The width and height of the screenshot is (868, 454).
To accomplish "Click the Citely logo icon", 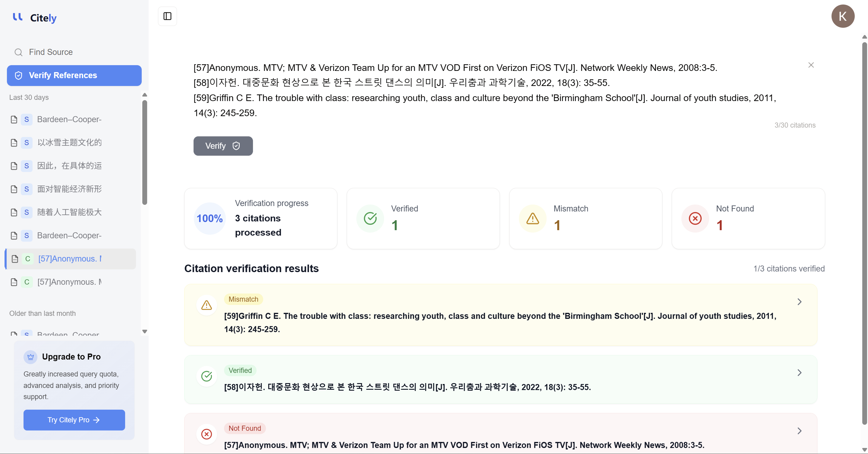I will 17,17.
